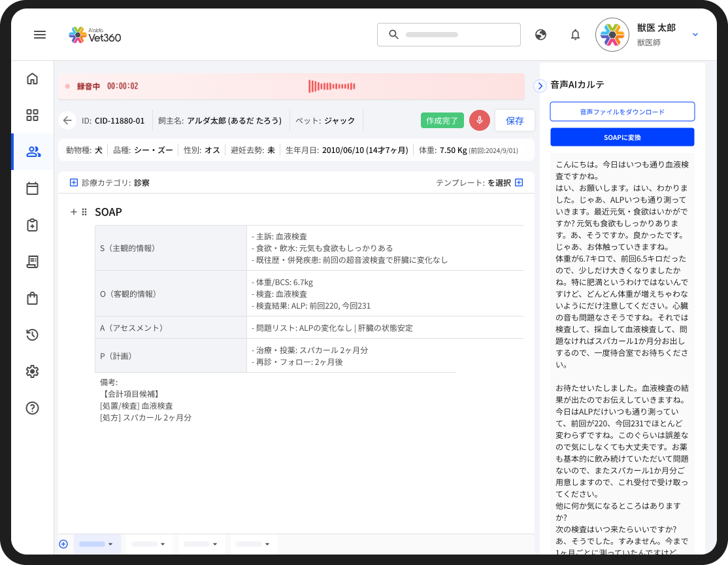
Task: Open the clients people icon in sidebar
Action: [x=33, y=152]
